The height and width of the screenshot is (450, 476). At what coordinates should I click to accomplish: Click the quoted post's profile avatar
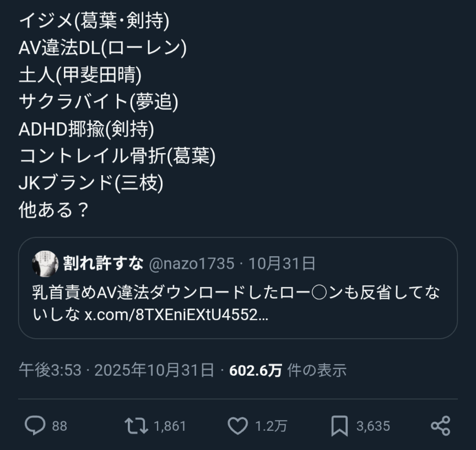click(45, 264)
